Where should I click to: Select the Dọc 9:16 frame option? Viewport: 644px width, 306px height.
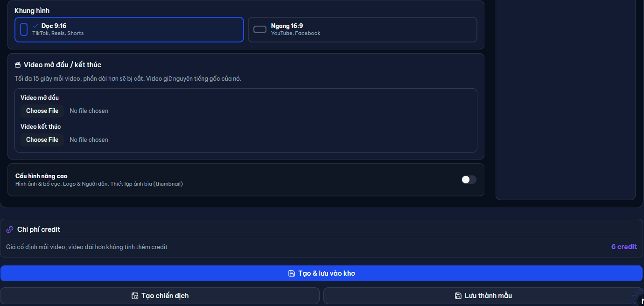[x=129, y=30]
